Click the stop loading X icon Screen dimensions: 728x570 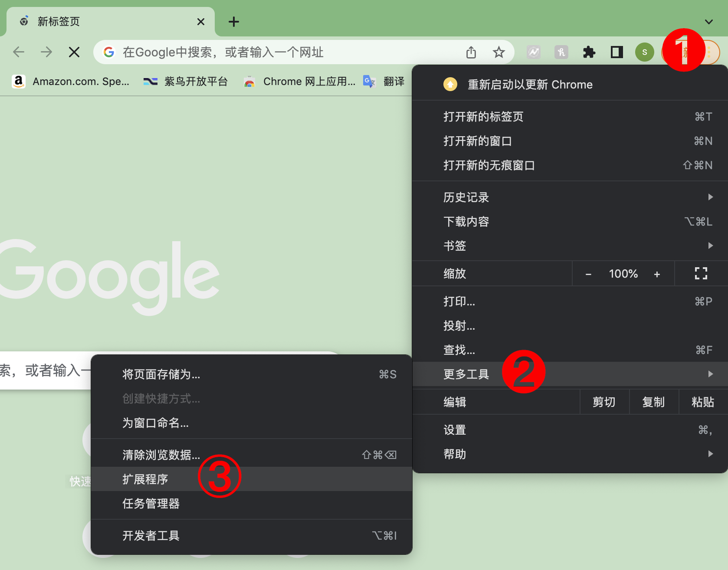click(74, 52)
